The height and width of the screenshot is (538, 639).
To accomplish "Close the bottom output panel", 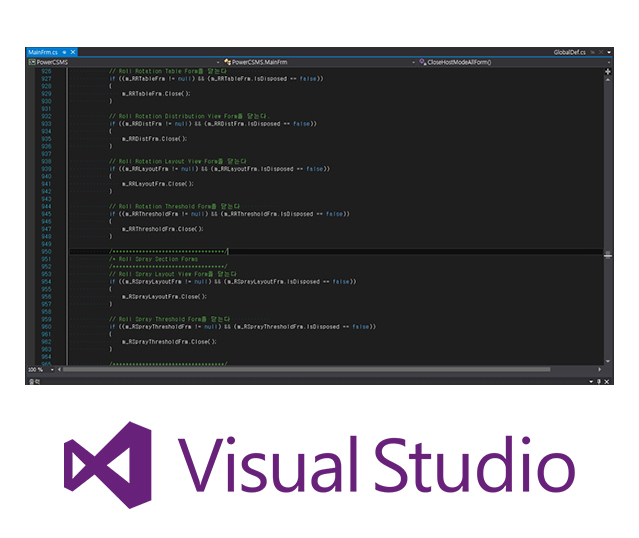I will point(607,381).
